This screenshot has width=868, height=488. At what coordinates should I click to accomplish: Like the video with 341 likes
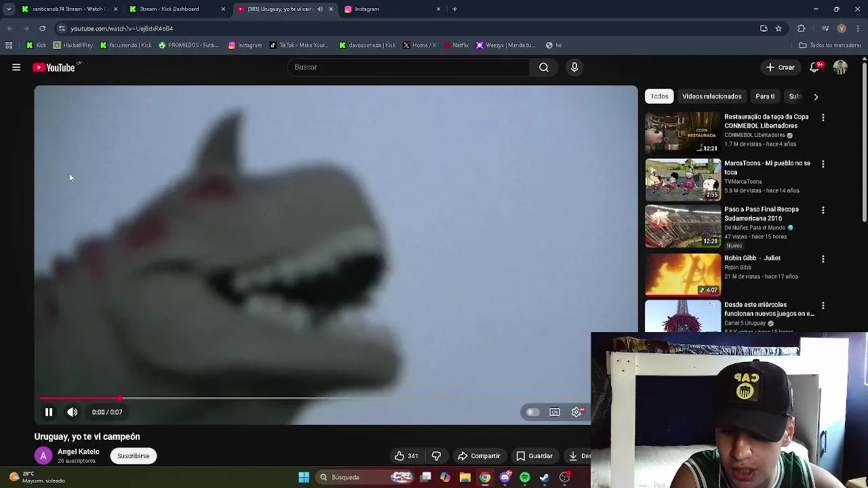pyautogui.click(x=406, y=456)
